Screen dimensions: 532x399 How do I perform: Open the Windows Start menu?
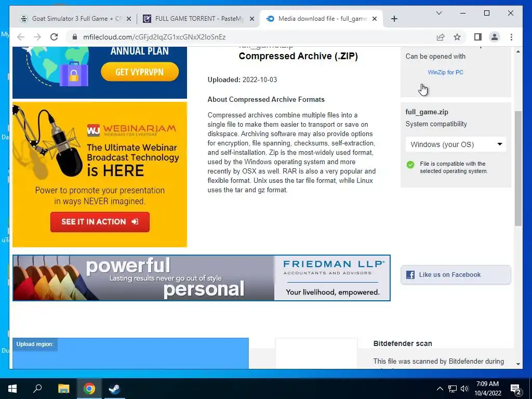pyautogui.click(x=12, y=389)
